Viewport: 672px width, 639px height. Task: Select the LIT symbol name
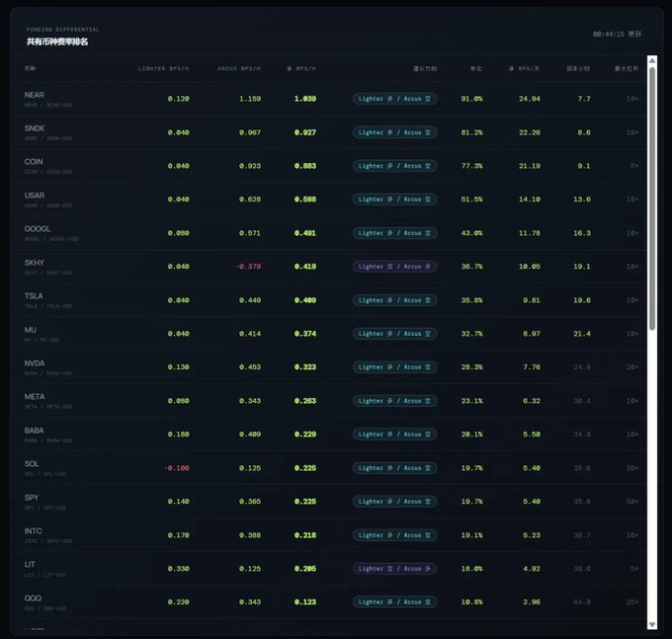click(x=30, y=565)
